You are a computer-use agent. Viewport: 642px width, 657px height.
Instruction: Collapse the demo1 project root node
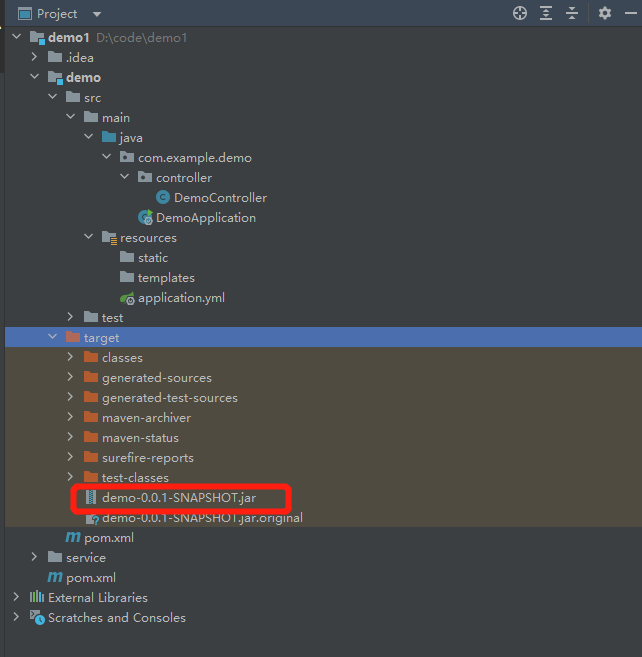coord(17,37)
